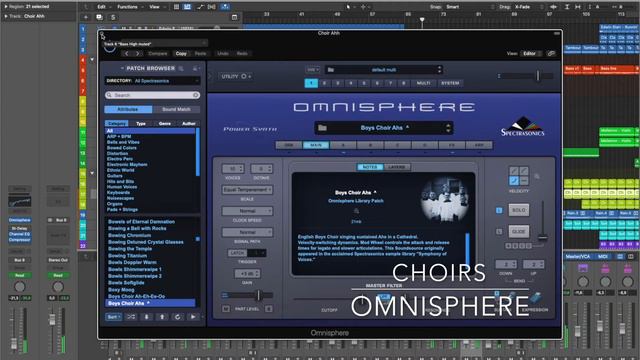This screenshot has width=640, height=360.
Task: Open the Equal Temperament scale dropdown
Action: (247, 190)
